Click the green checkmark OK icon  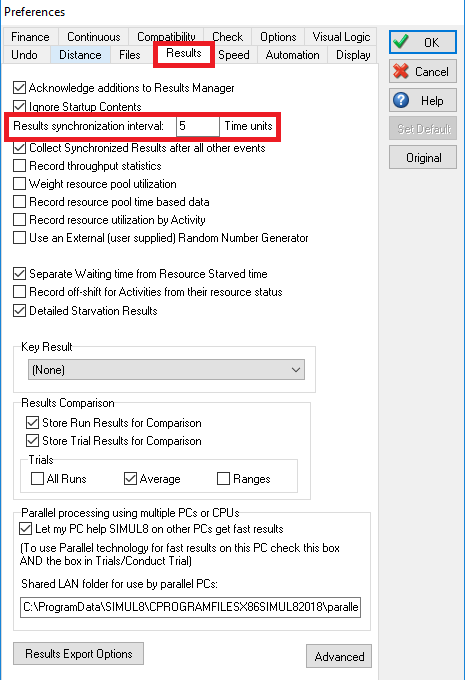coord(401,42)
